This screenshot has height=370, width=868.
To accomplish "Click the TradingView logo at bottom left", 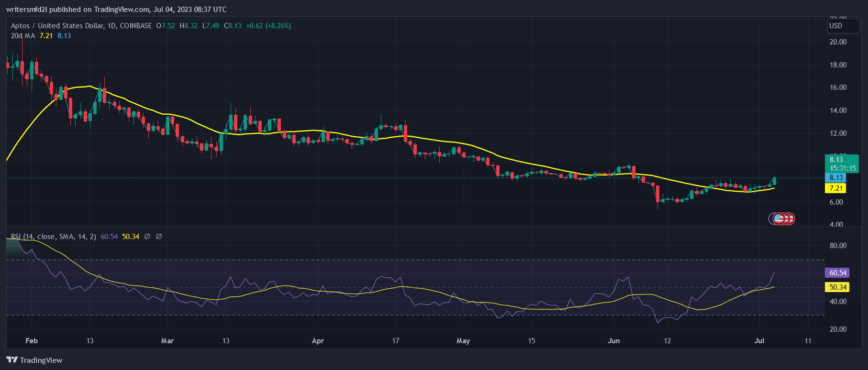I will [34, 360].
